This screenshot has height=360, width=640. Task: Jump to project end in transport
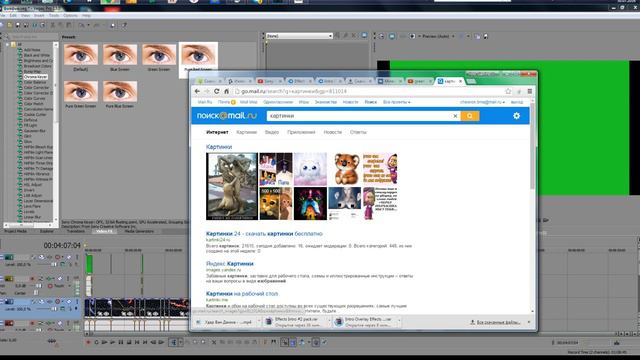145,342
